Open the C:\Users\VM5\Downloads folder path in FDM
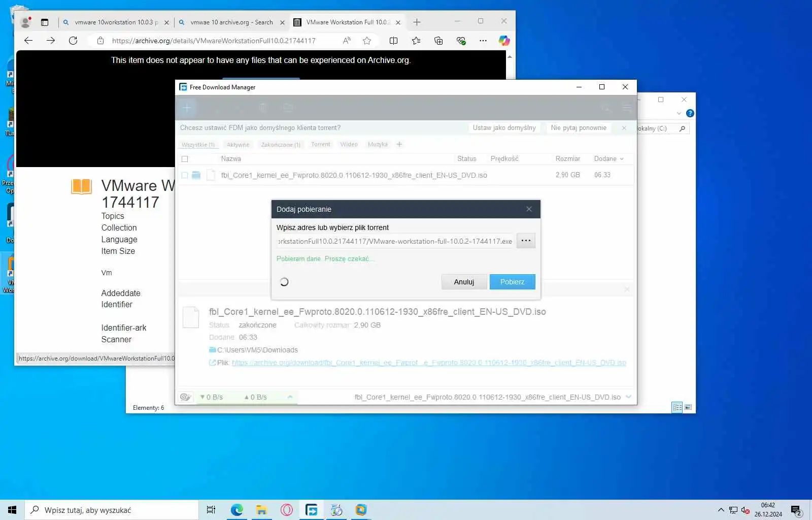The height and width of the screenshot is (520, 812). click(x=257, y=350)
